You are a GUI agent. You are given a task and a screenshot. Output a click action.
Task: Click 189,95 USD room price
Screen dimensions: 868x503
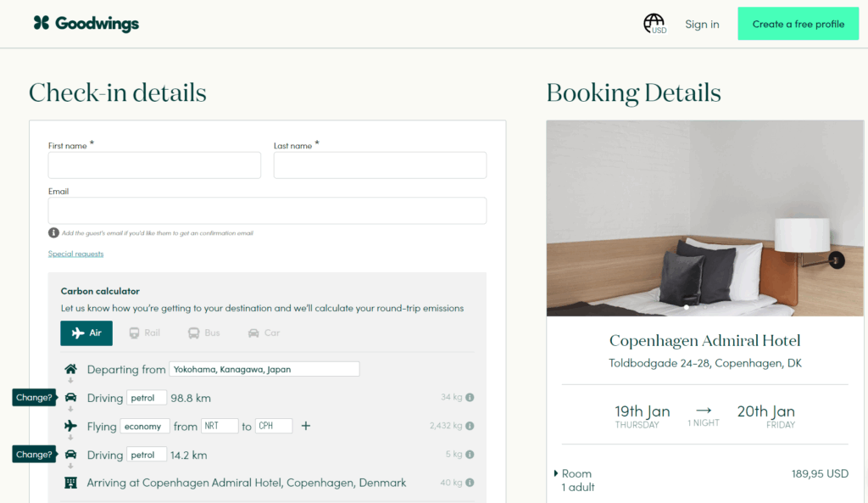click(x=820, y=473)
